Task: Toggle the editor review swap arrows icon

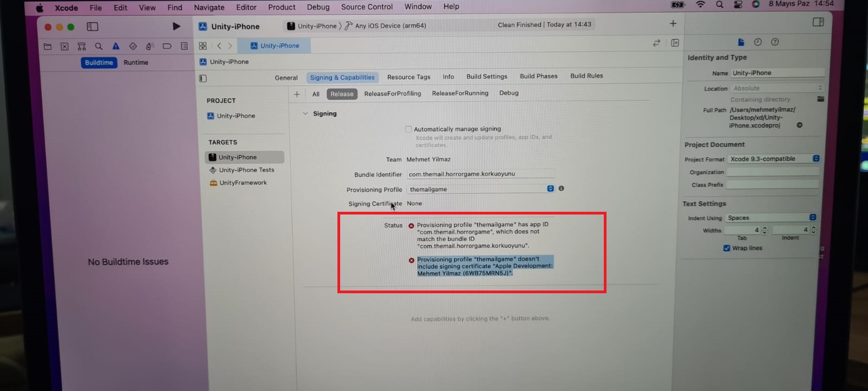Action: 656,43
